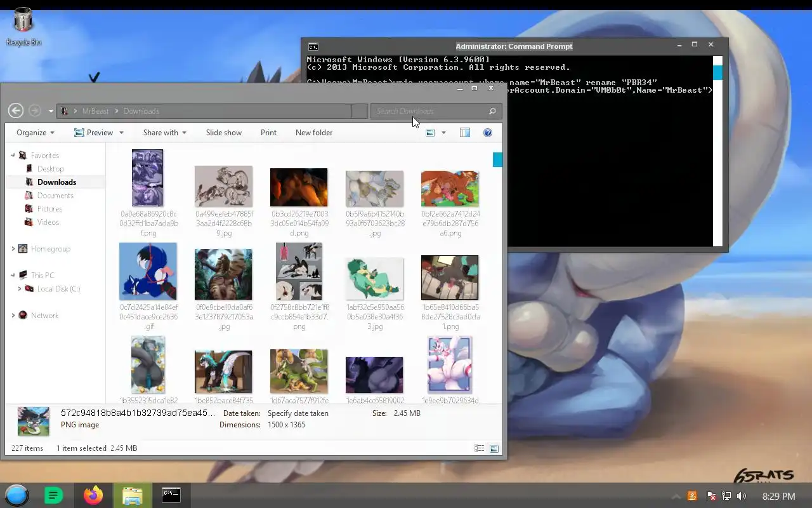The width and height of the screenshot is (812, 508).
Task: Expand the Network tree node
Action: pyautogui.click(x=13, y=316)
